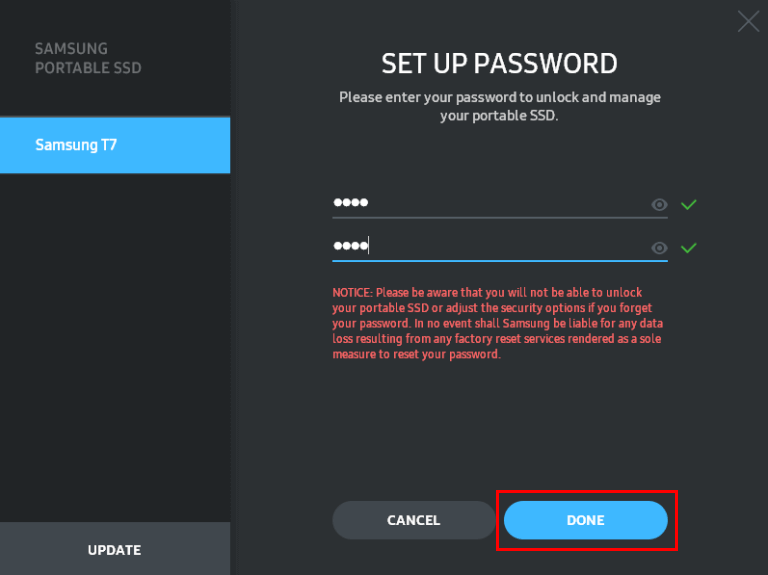Click the red NOTICE warning paragraph
The image size is (768, 575).
pyautogui.click(x=498, y=323)
